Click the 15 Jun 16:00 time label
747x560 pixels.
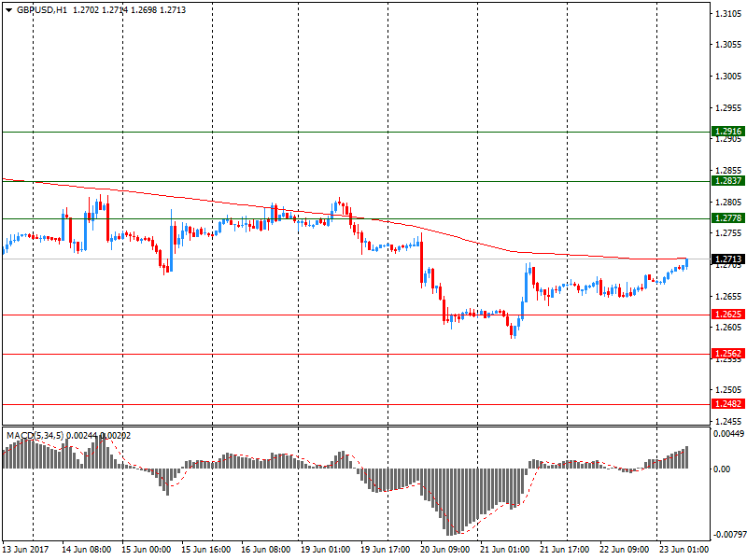tap(205, 549)
